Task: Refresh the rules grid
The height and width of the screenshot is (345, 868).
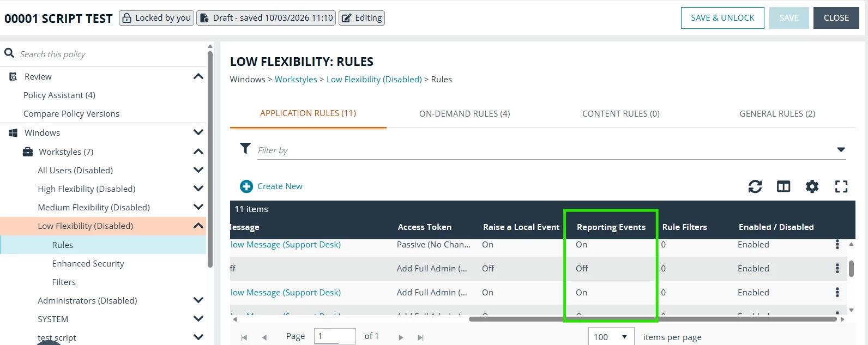Action: pos(755,186)
